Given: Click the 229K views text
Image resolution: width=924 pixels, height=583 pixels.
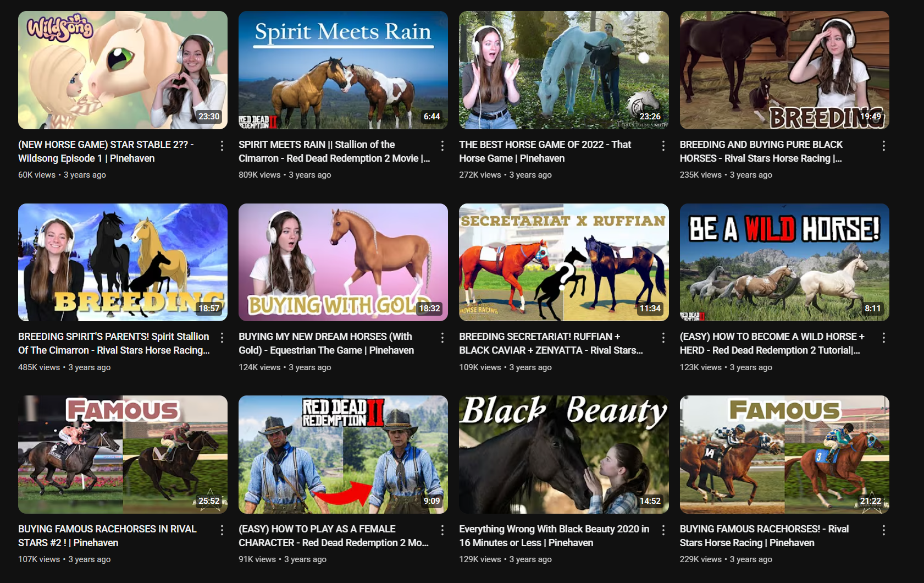Looking at the screenshot, I should 701,559.
